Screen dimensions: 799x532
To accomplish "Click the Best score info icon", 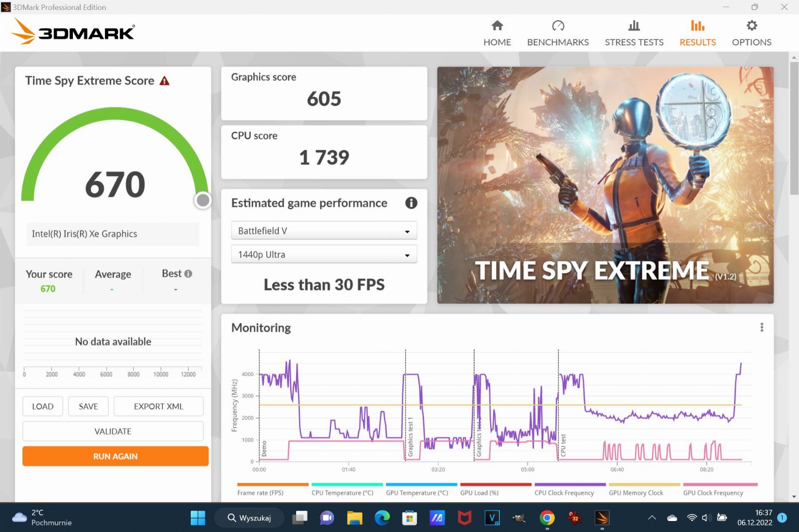I will (x=188, y=273).
